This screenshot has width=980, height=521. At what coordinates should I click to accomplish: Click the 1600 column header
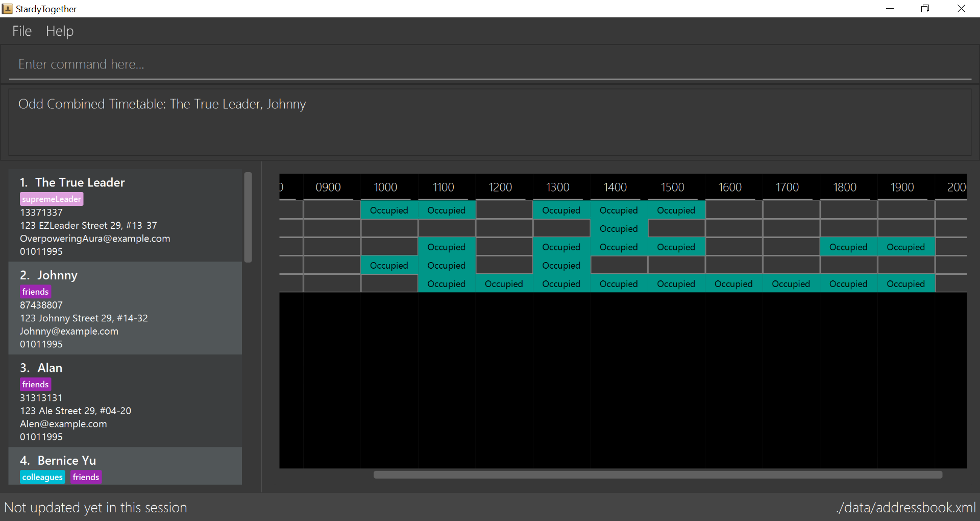click(x=730, y=187)
